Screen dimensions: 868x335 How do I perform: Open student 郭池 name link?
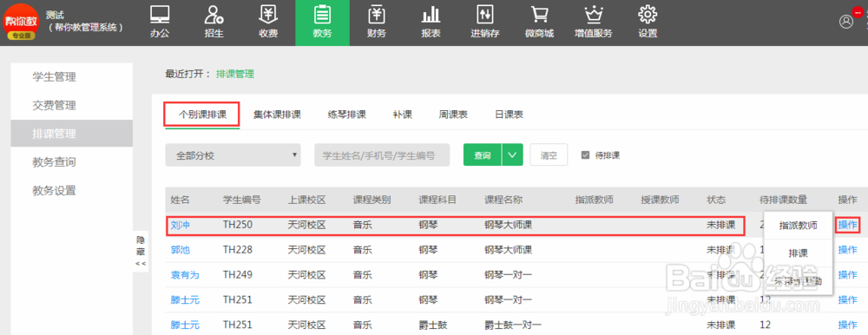coord(180,250)
